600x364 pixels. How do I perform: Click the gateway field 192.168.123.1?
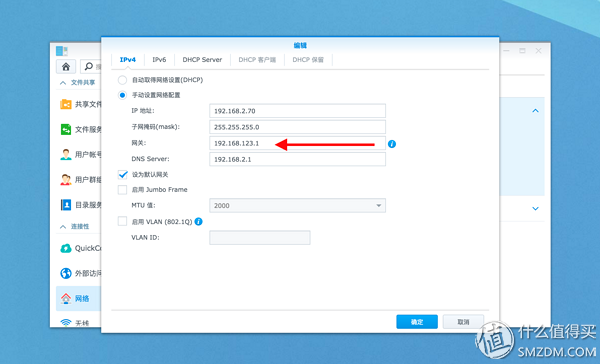click(297, 143)
